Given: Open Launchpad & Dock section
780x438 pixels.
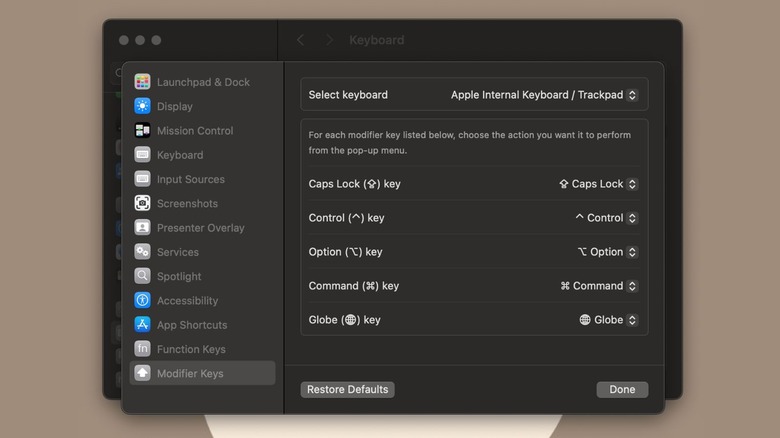Looking at the screenshot, I should click(x=202, y=82).
